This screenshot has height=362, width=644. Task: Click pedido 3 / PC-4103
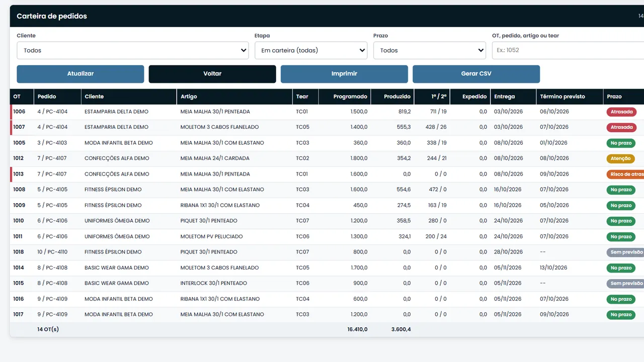pyautogui.click(x=52, y=143)
